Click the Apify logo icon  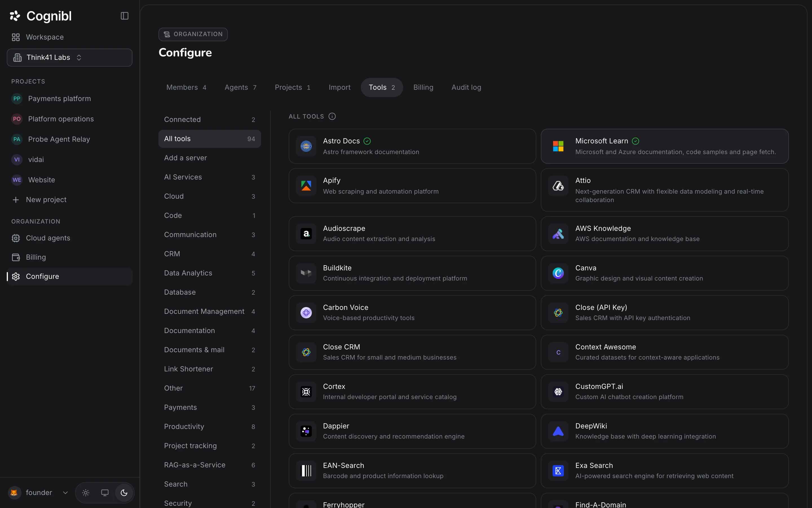306,186
